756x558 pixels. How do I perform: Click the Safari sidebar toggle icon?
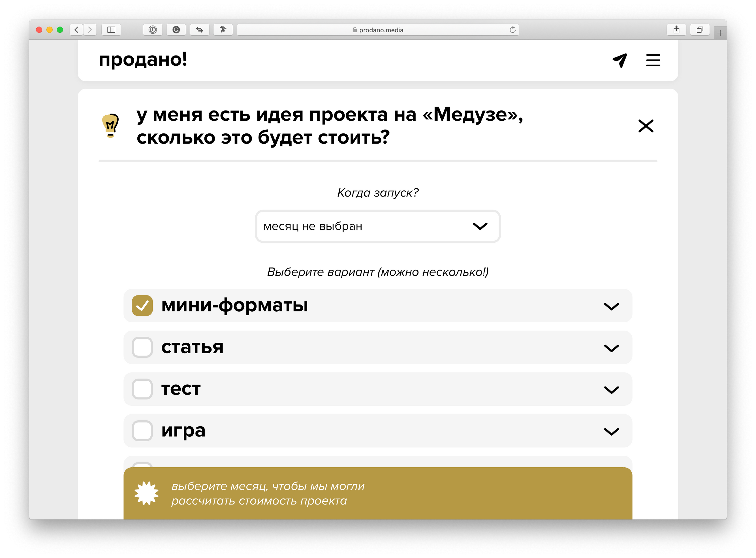[x=111, y=30]
